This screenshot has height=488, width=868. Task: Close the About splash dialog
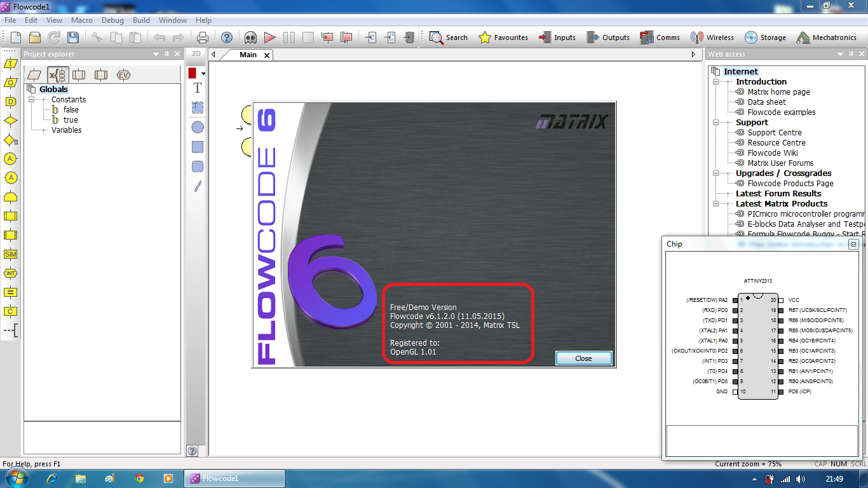(x=583, y=358)
